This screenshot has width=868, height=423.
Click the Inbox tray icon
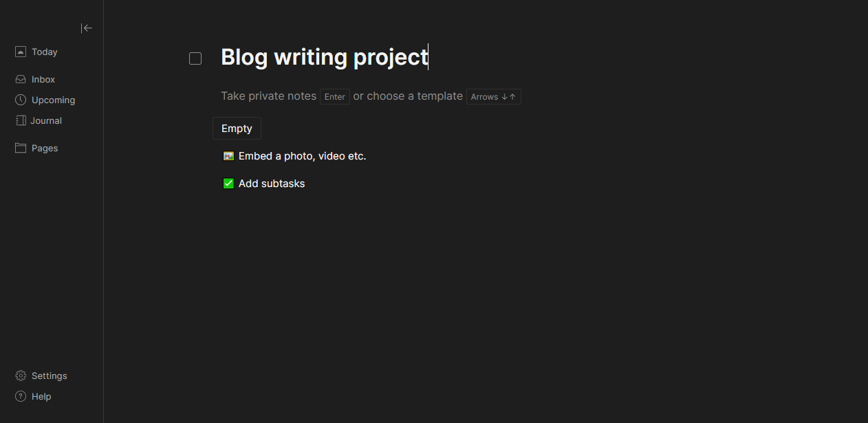[x=21, y=79]
